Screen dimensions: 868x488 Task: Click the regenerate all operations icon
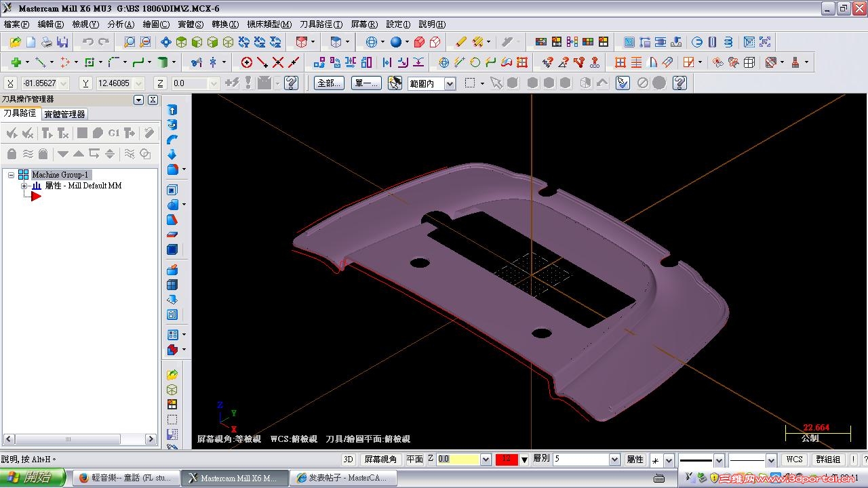point(46,134)
